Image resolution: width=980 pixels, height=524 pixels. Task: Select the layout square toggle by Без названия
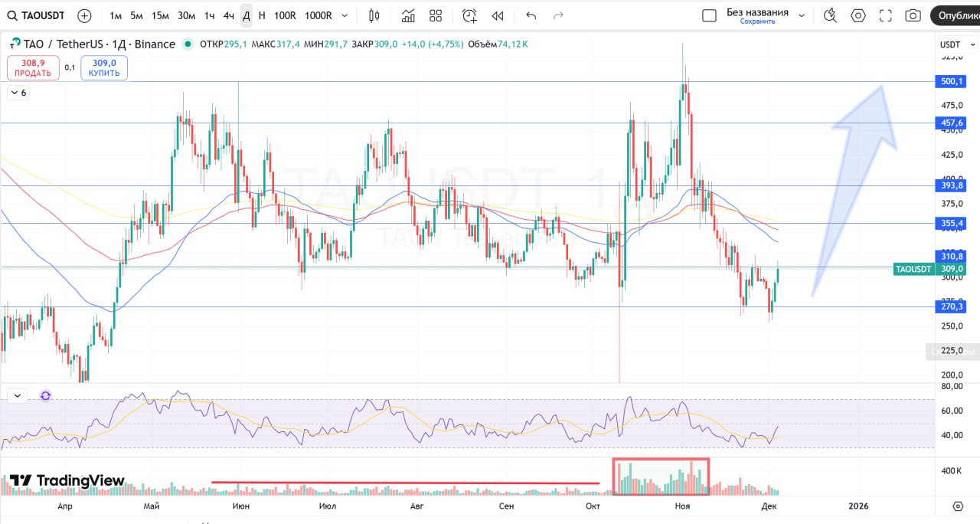[x=709, y=15]
